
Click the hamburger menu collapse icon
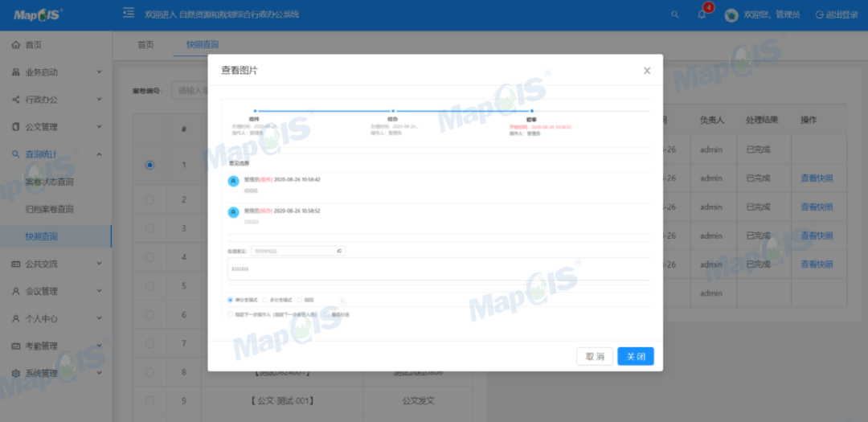(x=129, y=14)
